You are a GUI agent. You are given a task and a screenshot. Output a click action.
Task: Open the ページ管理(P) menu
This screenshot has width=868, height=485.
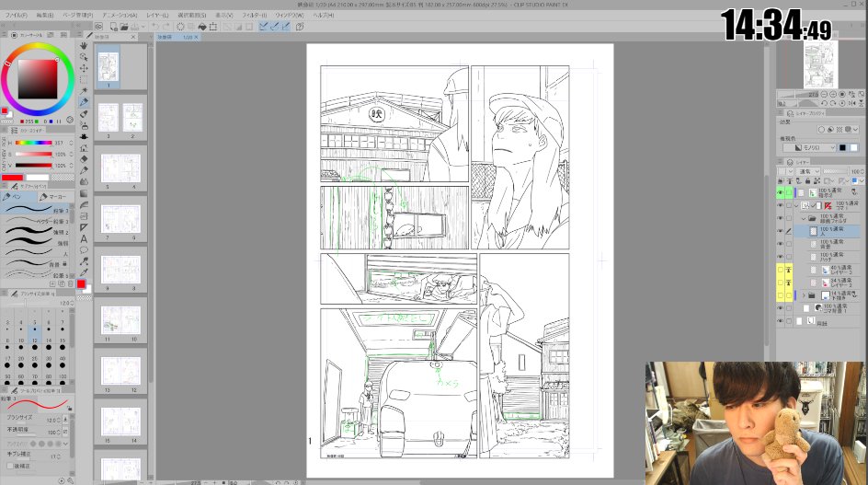tap(78, 15)
